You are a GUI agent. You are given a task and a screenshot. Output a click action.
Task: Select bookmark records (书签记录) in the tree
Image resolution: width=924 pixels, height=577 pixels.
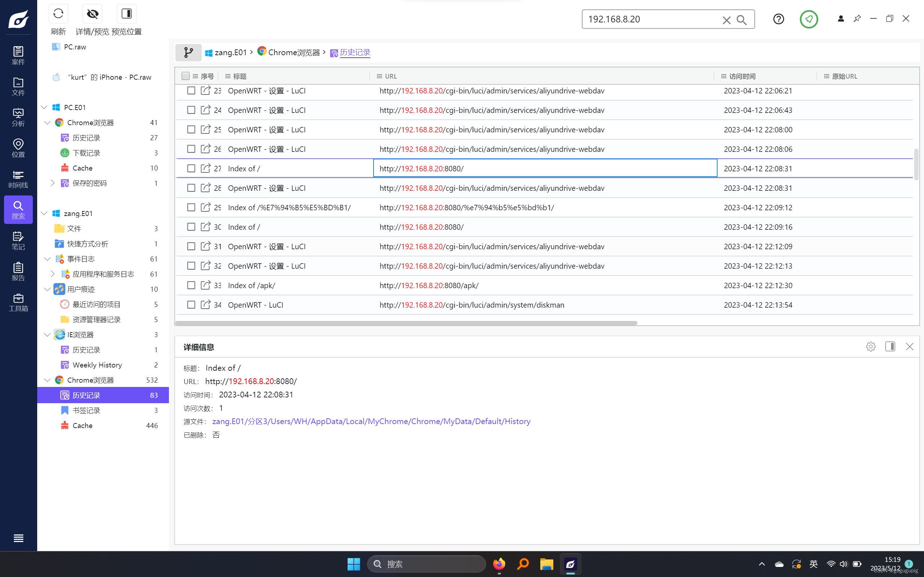[x=86, y=410]
